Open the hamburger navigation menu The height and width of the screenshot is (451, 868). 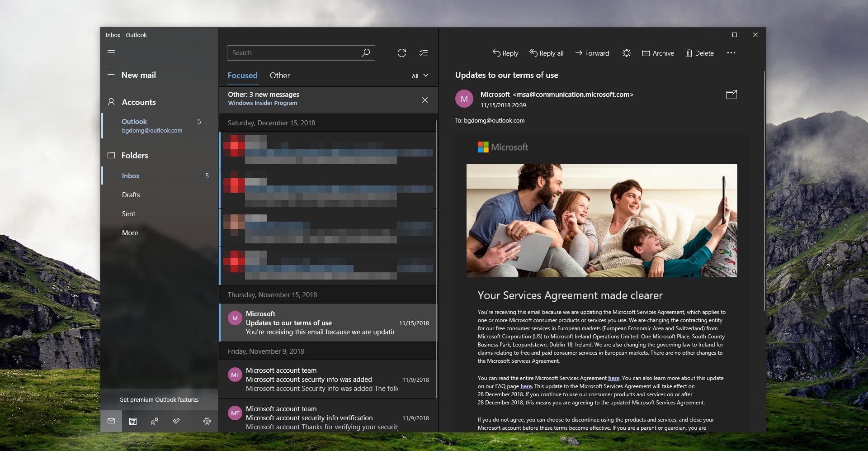(111, 53)
